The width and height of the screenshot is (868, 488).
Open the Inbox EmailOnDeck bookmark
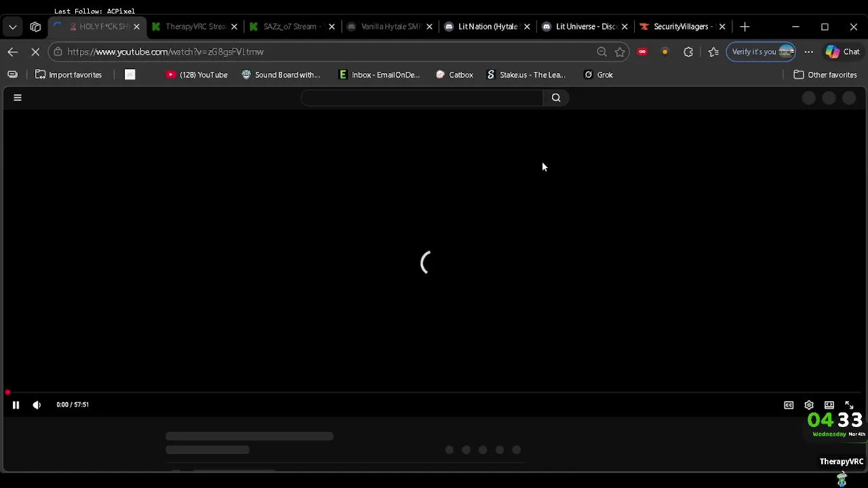pyautogui.click(x=379, y=75)
